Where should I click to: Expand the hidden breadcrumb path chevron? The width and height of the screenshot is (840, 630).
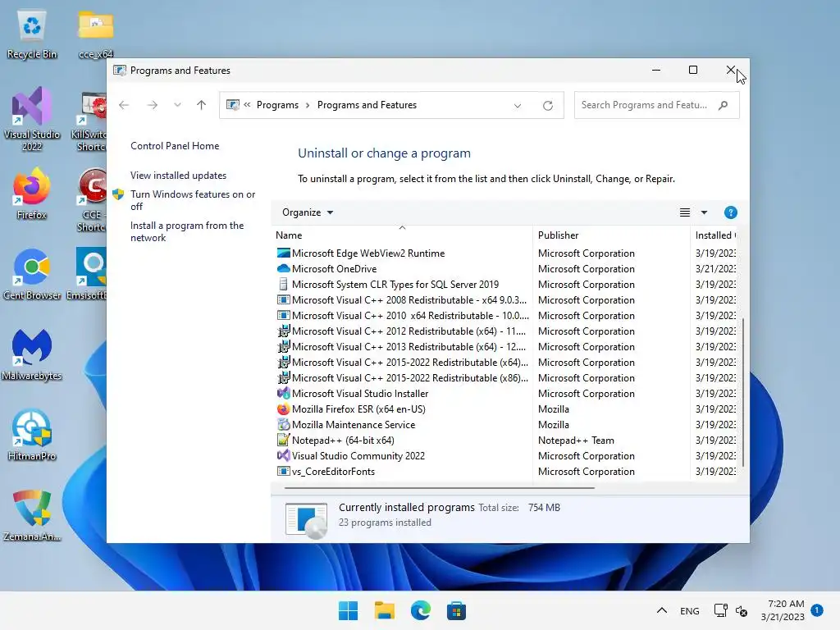(x=247, y=105)
